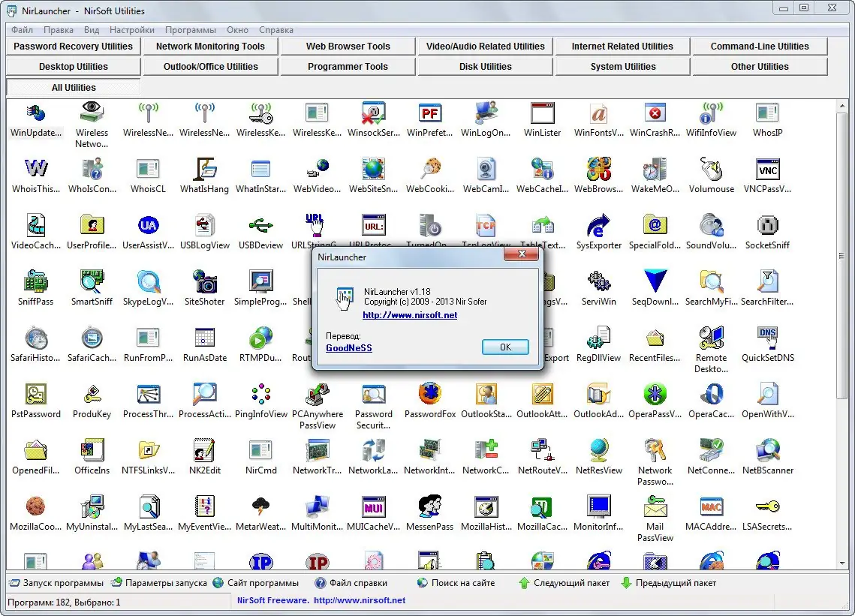Switch to Password Recovery Utilities tab

[x=73, y=47]
